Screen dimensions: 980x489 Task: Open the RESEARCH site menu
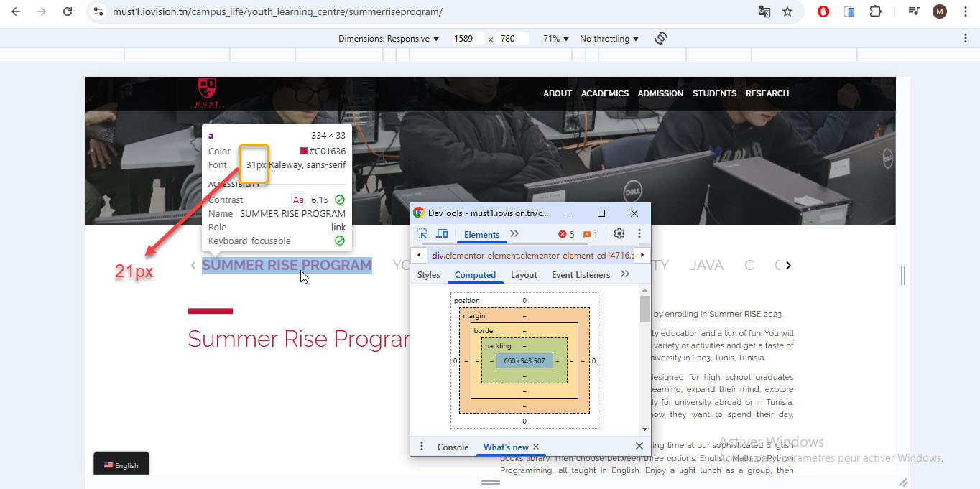point(767,93)
